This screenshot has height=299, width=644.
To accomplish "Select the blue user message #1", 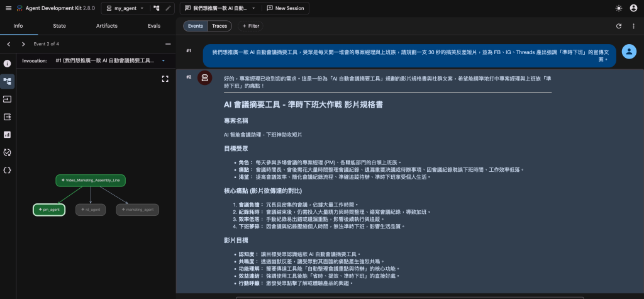I will [409, 56].
